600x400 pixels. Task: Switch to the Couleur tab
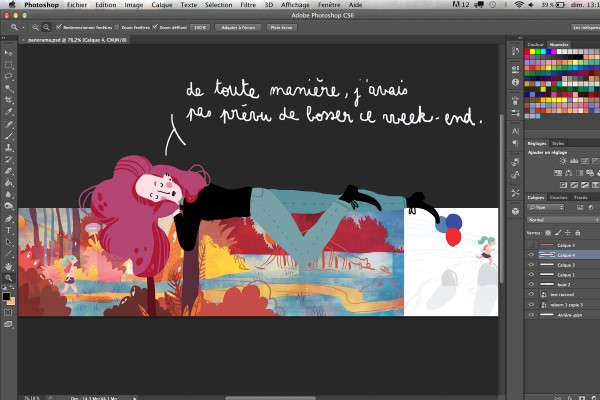pyautogui.click(x=535, y=45)
